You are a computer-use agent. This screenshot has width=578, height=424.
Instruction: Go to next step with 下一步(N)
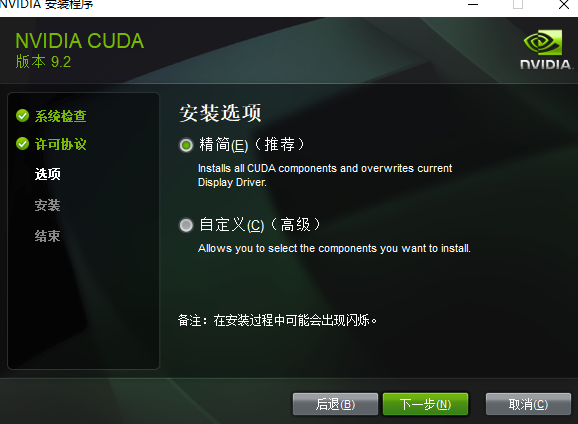425,404
